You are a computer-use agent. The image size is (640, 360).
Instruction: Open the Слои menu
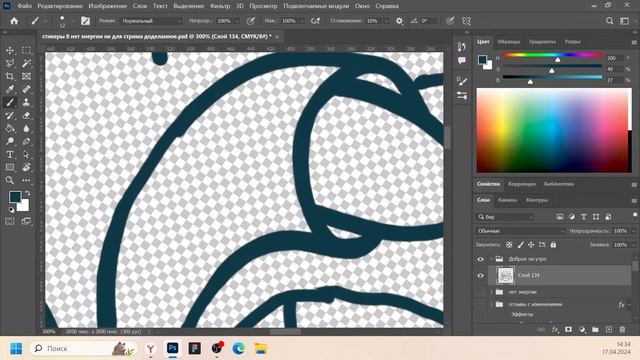140,6
